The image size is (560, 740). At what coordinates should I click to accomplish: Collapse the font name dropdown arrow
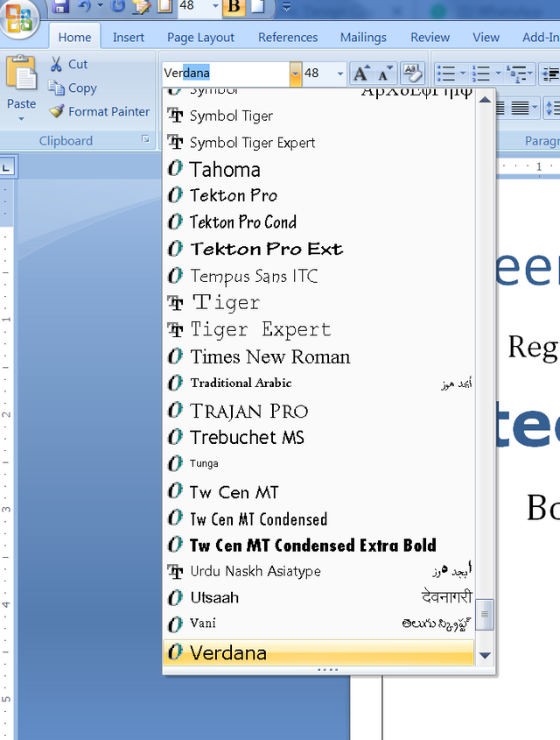[x=296, y=74]
